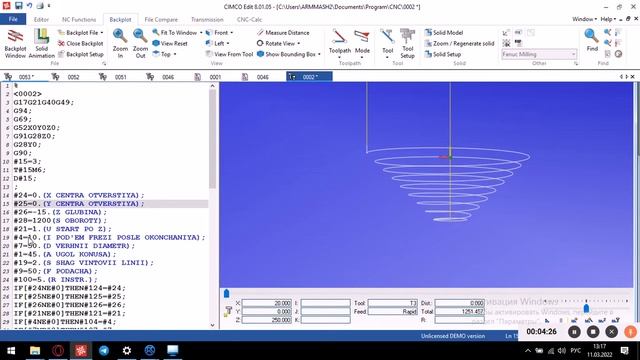Click code line #7=50.(D VERHNII DIAMETR)
Viewport: 640px width, 360px height.
tap(74, 246)
